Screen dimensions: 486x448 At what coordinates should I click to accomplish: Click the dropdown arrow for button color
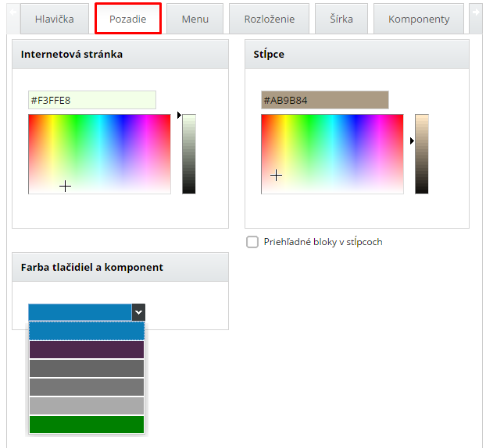pyautogui.click(x=138, y=312)
